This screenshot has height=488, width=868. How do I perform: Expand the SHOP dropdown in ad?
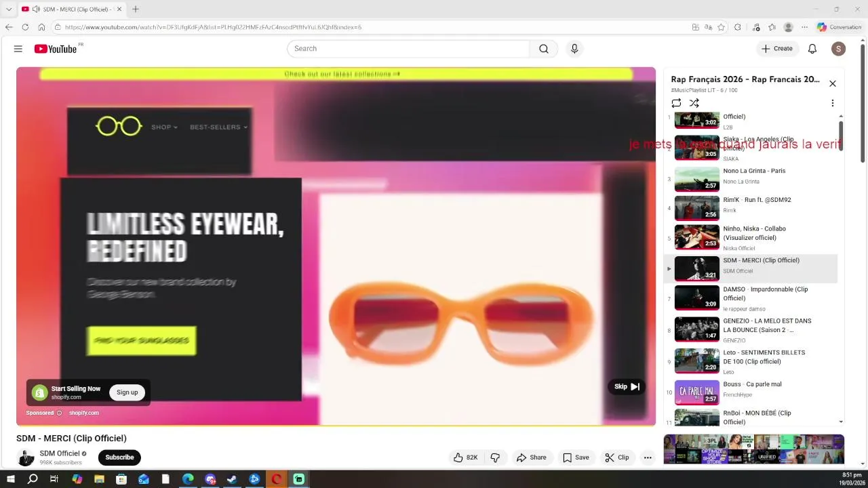coord(164,127)
